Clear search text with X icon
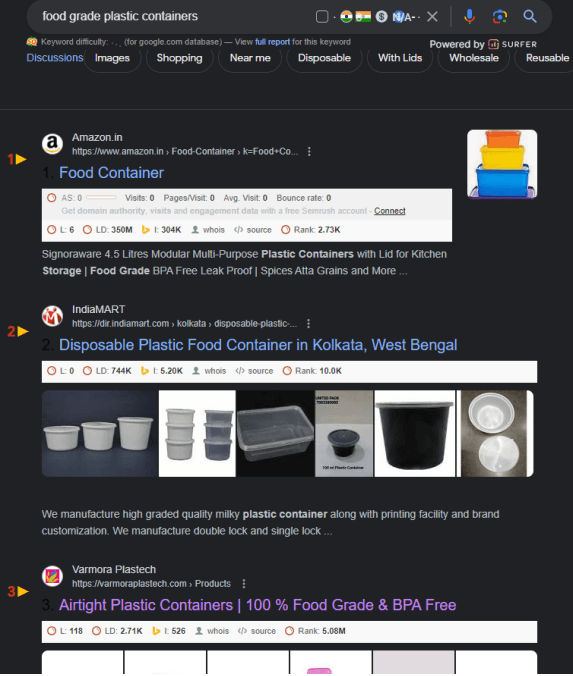Image resolution: width=573 pixels, height=676 pixels. click(432, 17)
